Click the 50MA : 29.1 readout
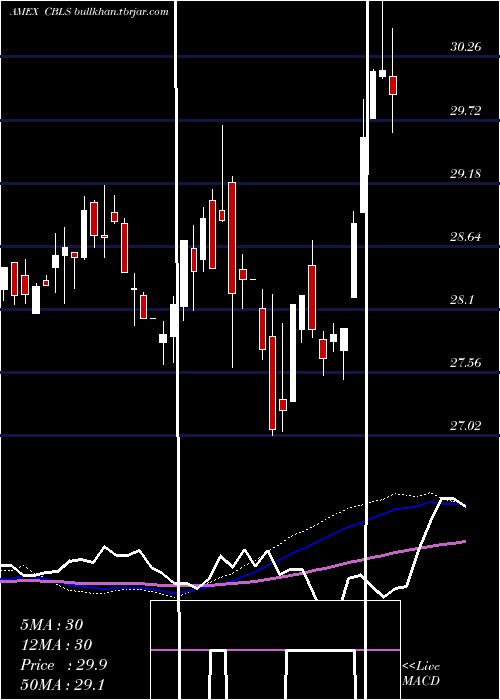 pos(63,684)
